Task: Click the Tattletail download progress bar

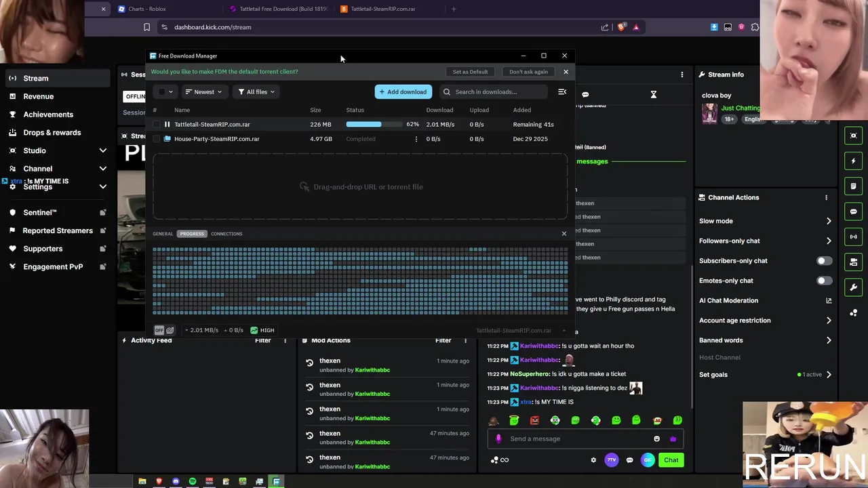Action: (x=374, y=125)
